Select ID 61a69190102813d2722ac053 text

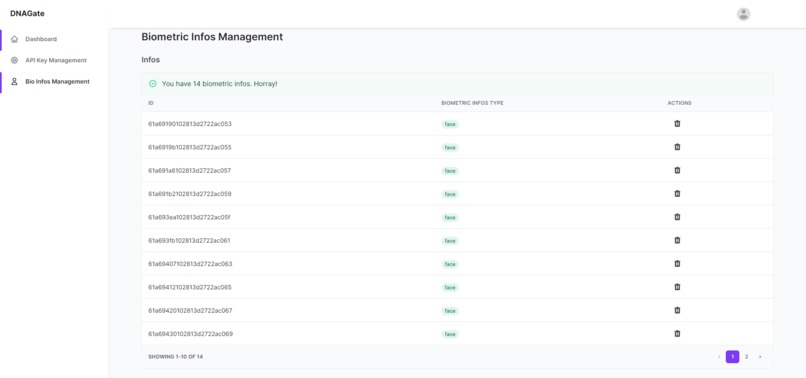[x=190, y=124]
